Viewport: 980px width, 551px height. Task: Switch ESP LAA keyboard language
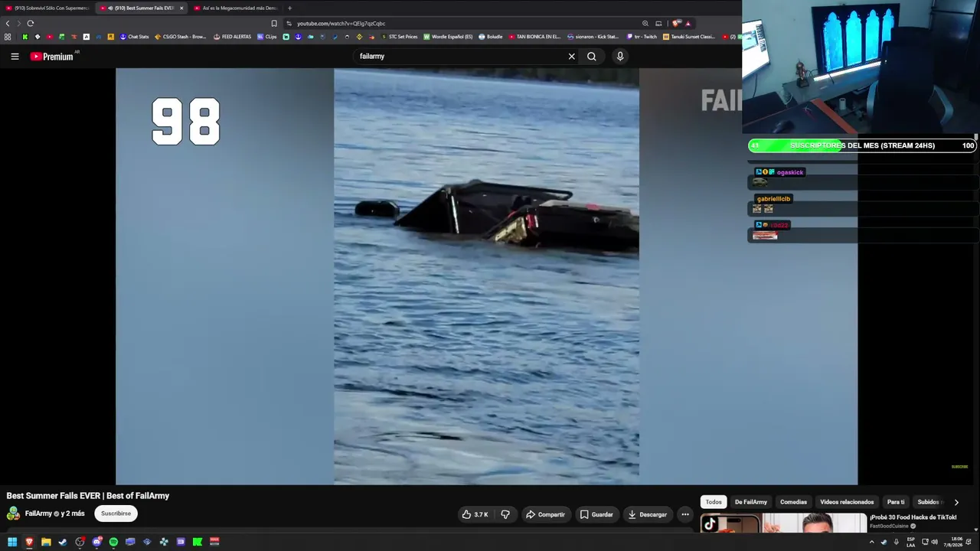coord(910,542)
